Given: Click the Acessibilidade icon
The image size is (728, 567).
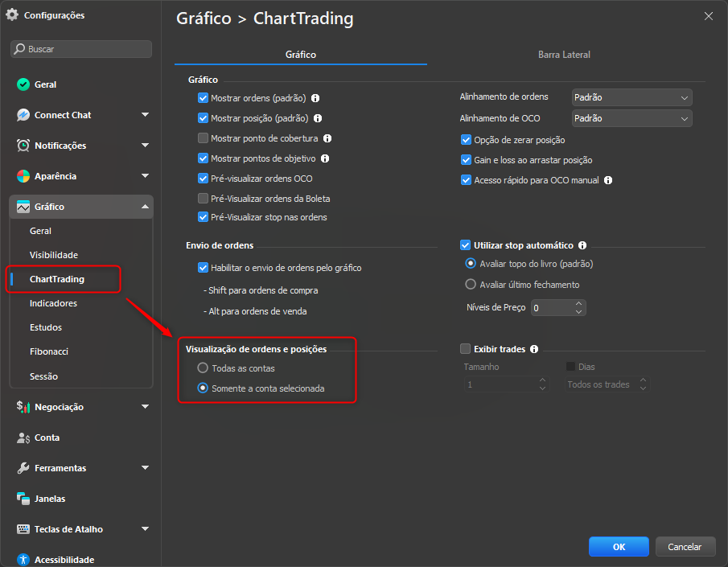Looking at the screenshot, I should point(23,560).
